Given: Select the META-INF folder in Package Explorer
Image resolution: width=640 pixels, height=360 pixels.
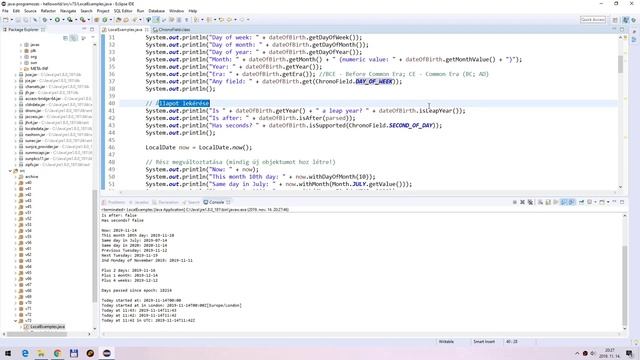Looking at the screenshot, I should tap(39, 69).
